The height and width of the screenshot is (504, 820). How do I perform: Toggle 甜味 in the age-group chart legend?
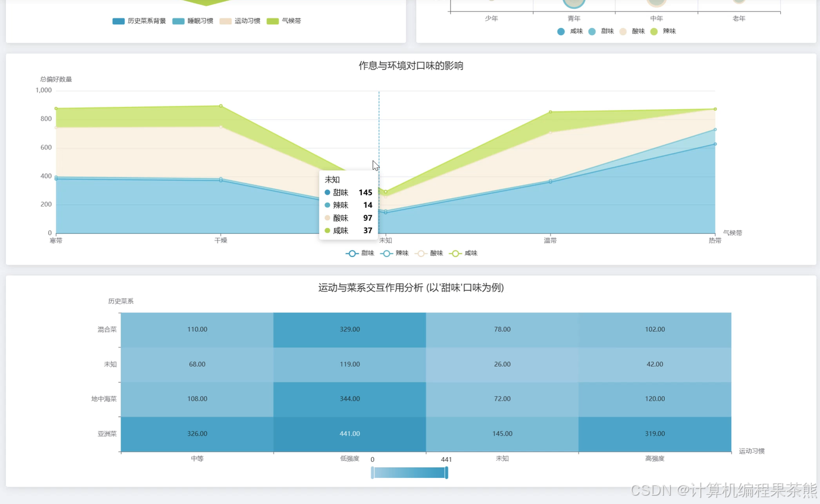click(x=601, y=31)
